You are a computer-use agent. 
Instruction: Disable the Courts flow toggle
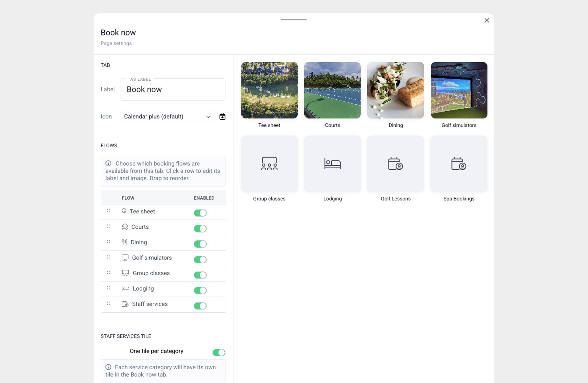click(x=200, y=228)
